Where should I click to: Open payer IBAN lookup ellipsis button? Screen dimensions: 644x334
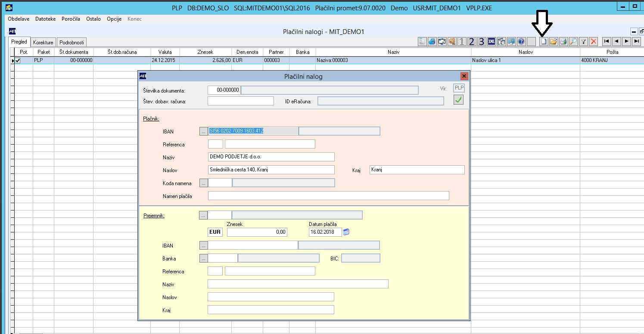[x=204, y=131]
